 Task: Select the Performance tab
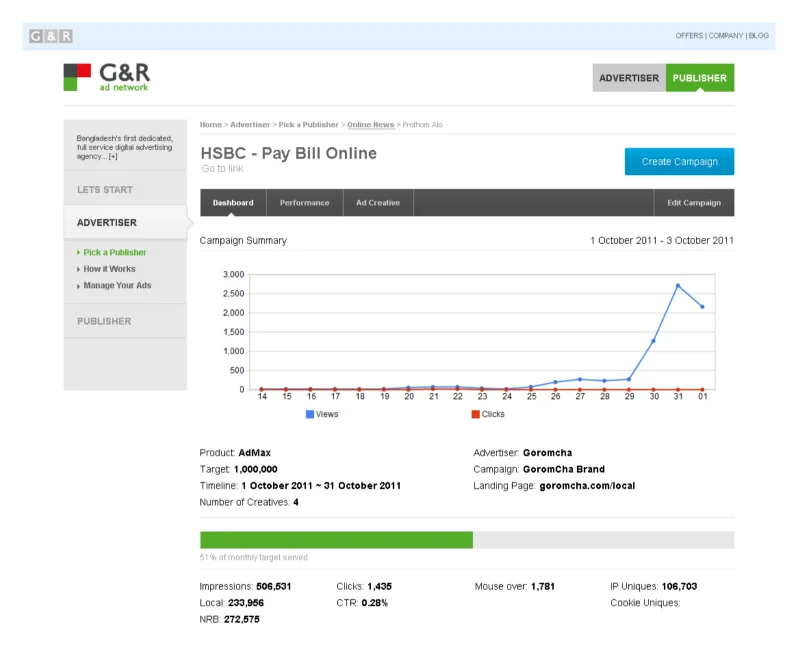(x=304, y=203)
